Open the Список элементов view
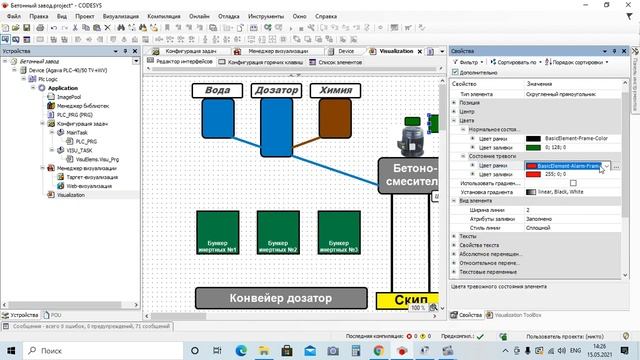Image resolution: width=640 pixels, height=360 pixels. (x=336, y=62)
